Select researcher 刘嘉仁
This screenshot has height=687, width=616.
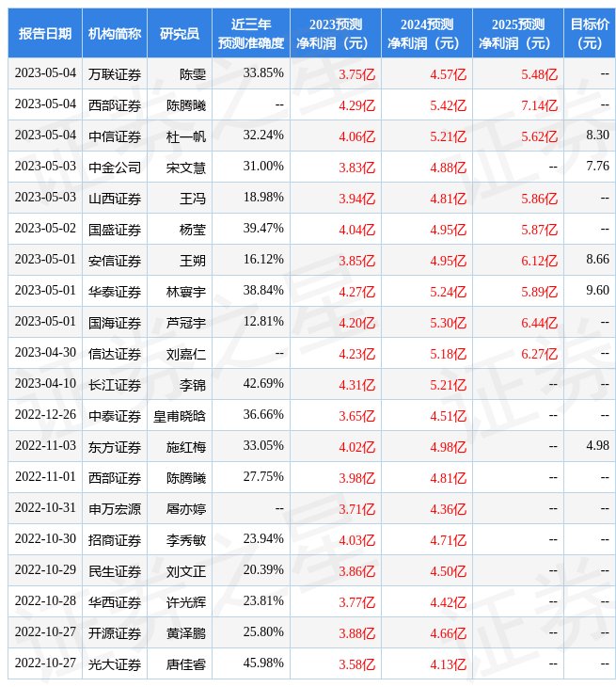coord(186,354)
